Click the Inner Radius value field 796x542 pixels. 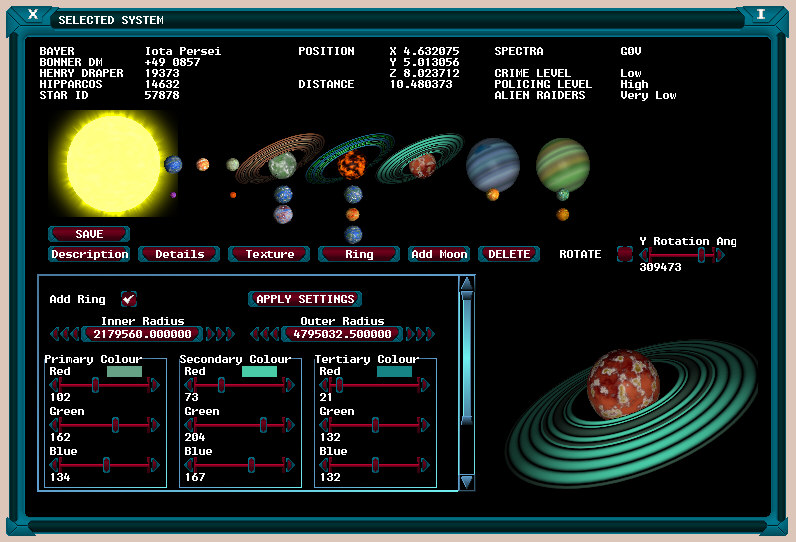pyautogui.click(x=141, y=334)
